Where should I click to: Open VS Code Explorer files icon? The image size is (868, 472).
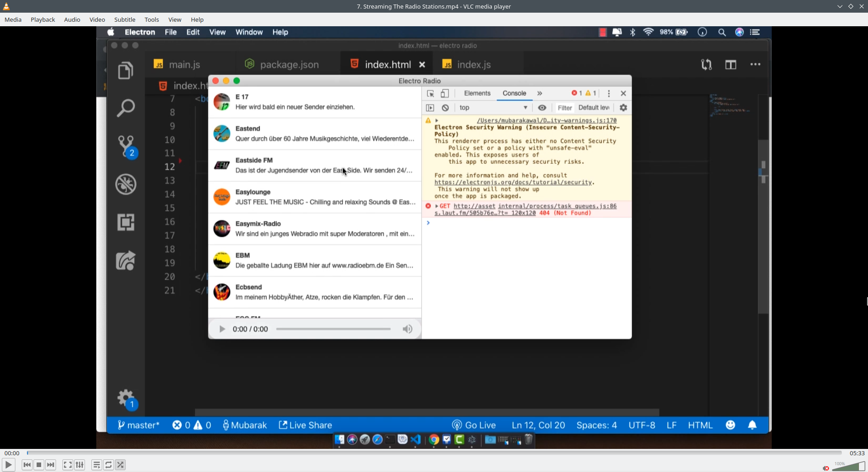[126, 71]
